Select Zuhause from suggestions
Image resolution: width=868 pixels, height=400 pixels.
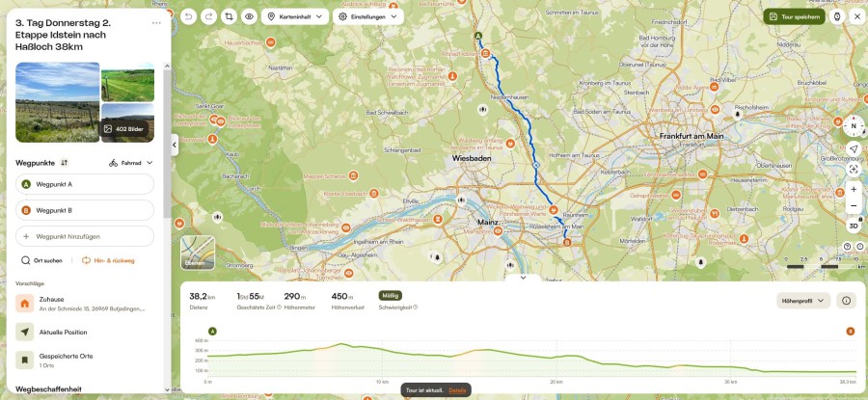(85, 304)
